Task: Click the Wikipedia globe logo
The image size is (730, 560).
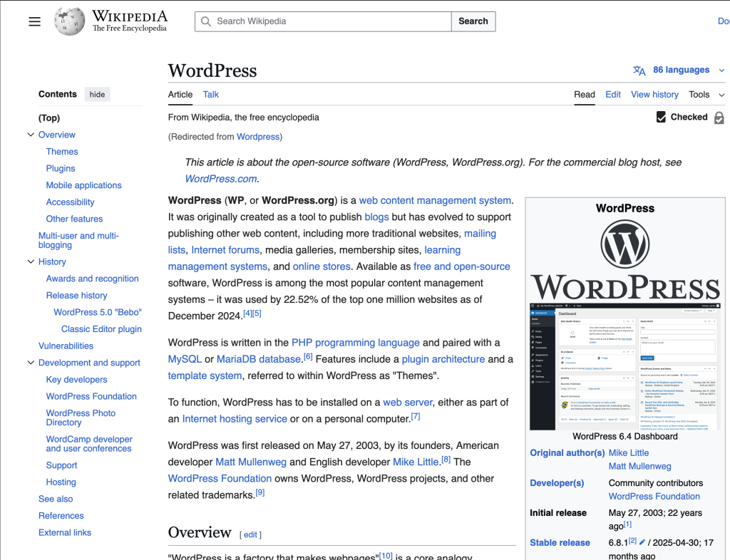Action: (x=69, y=21)
